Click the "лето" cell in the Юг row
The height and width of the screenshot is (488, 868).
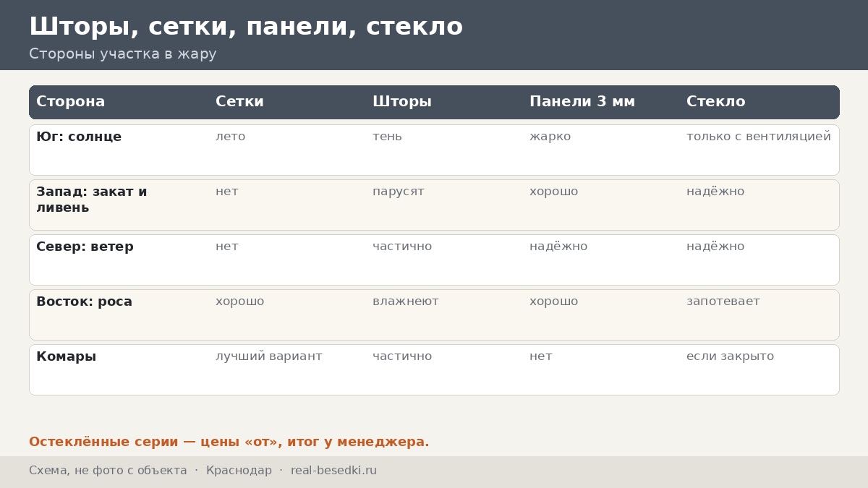coord(231,137)
